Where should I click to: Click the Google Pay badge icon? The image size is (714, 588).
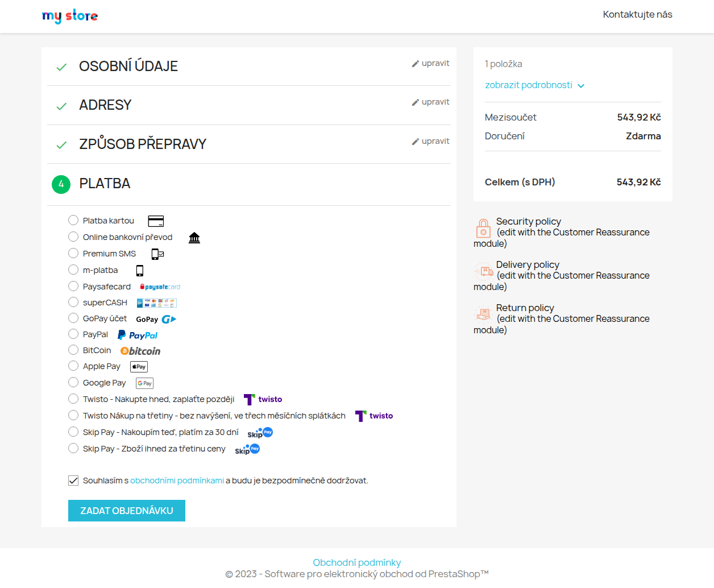(x=144, y=383)
